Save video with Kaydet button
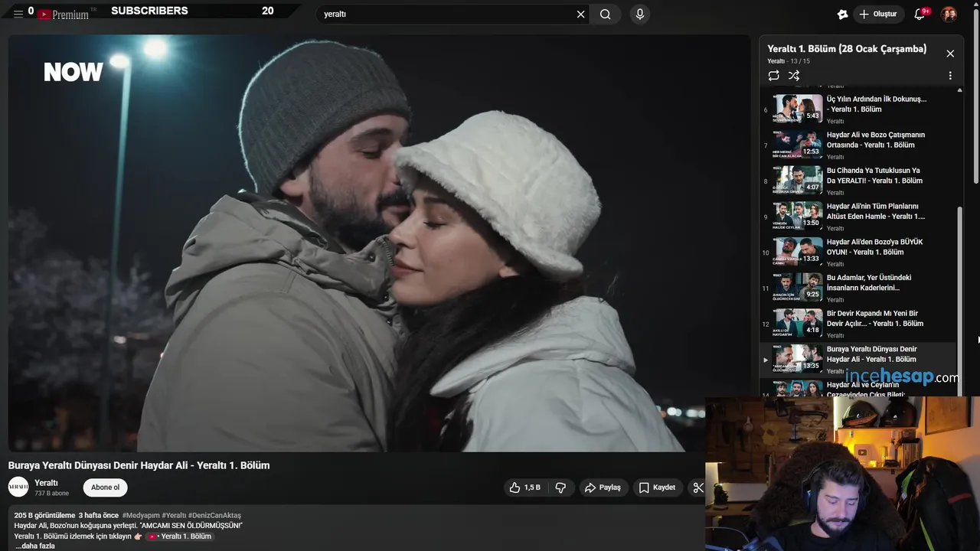Viewport: 980px width, 551px height. (x=657, y=487)
